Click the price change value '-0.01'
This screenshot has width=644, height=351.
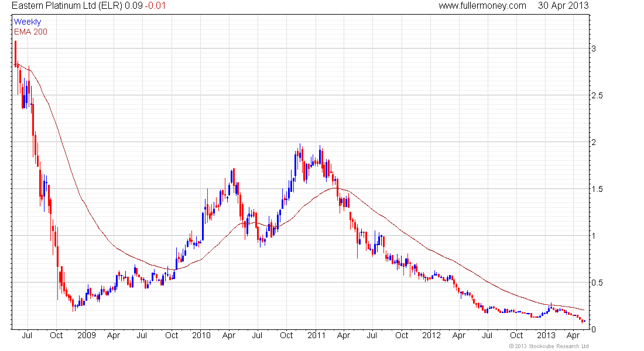tap(155, 6)
